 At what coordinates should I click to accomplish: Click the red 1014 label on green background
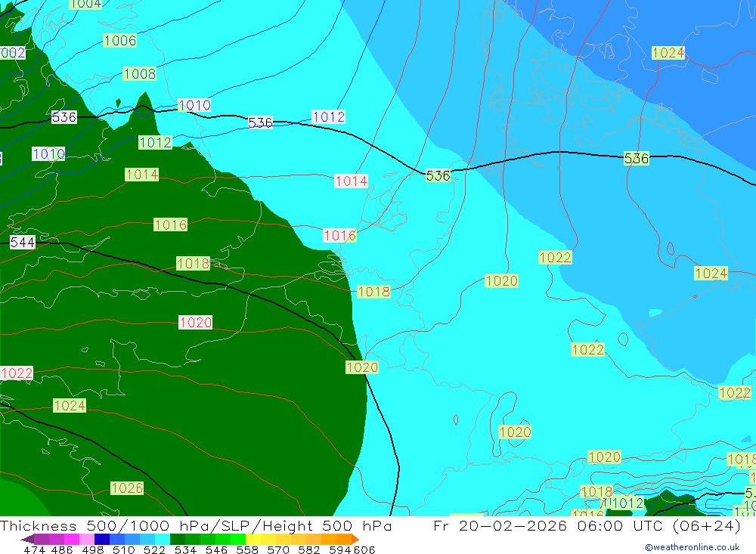[142, 175]
